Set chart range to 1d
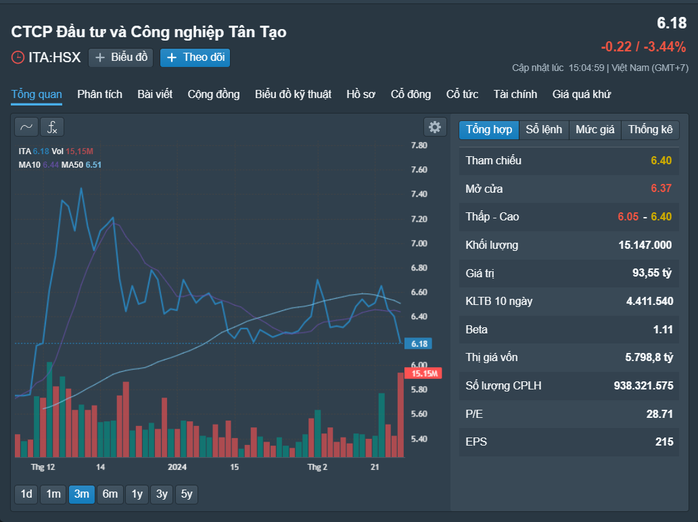The width and height of the screenshot is (698, 522). tap(26, 494)
